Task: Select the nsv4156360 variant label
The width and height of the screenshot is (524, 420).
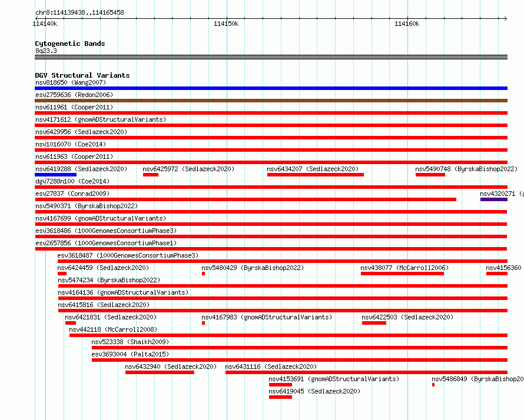Action: tap(503, 268)
